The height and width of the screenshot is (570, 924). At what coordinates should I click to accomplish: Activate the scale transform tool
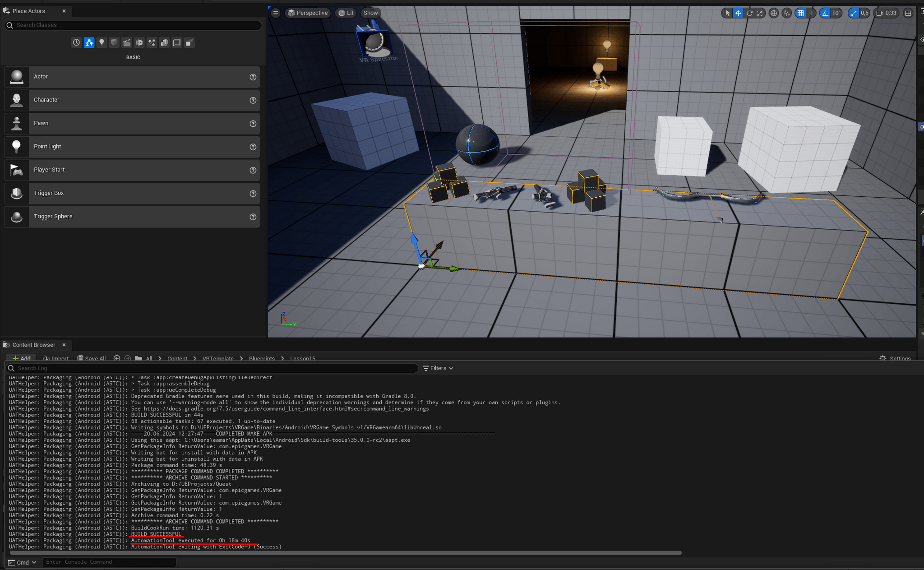(x=760, y=13)
